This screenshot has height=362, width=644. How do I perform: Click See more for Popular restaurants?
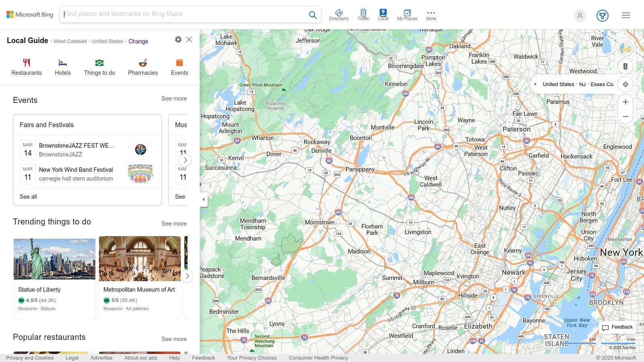[174, 339]
